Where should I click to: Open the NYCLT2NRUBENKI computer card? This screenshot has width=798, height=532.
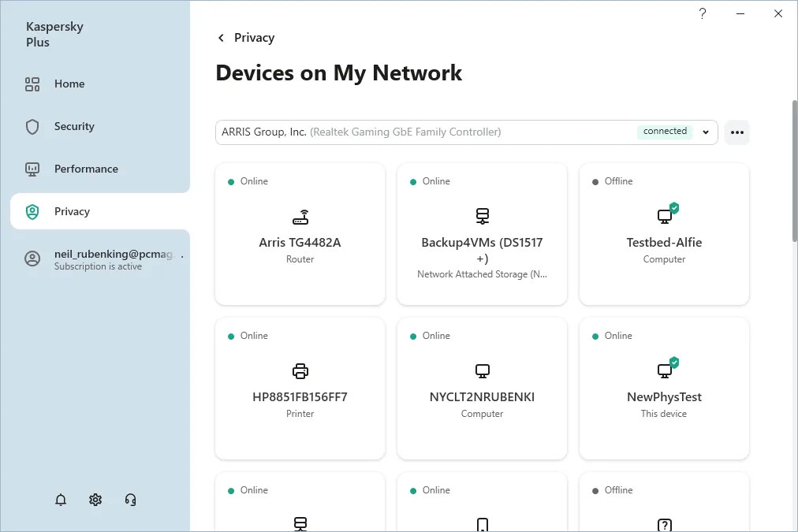(482, 389)
